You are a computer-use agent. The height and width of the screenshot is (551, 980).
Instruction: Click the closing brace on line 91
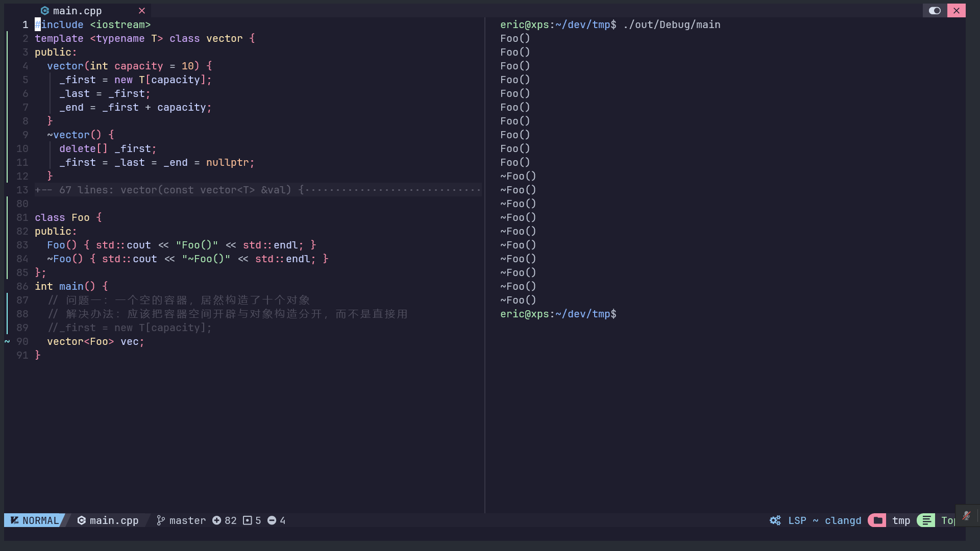click(x=37, y=355)
